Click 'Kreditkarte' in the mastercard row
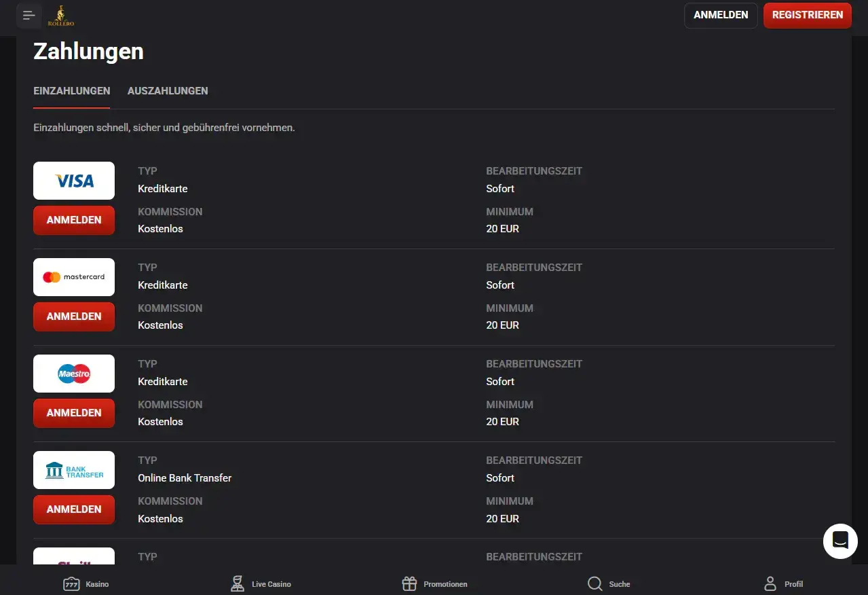 pyautogui.click(x=163, y=285)
